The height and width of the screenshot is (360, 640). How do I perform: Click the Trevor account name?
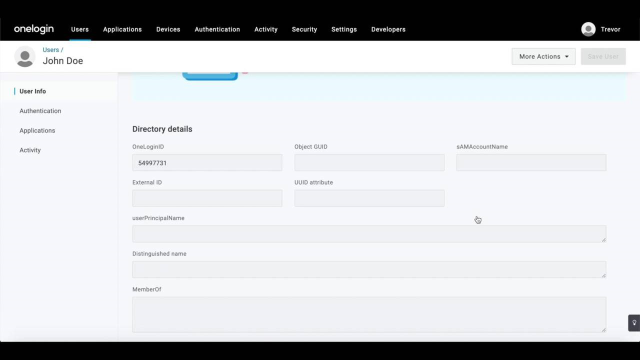[x=610, y=29]
